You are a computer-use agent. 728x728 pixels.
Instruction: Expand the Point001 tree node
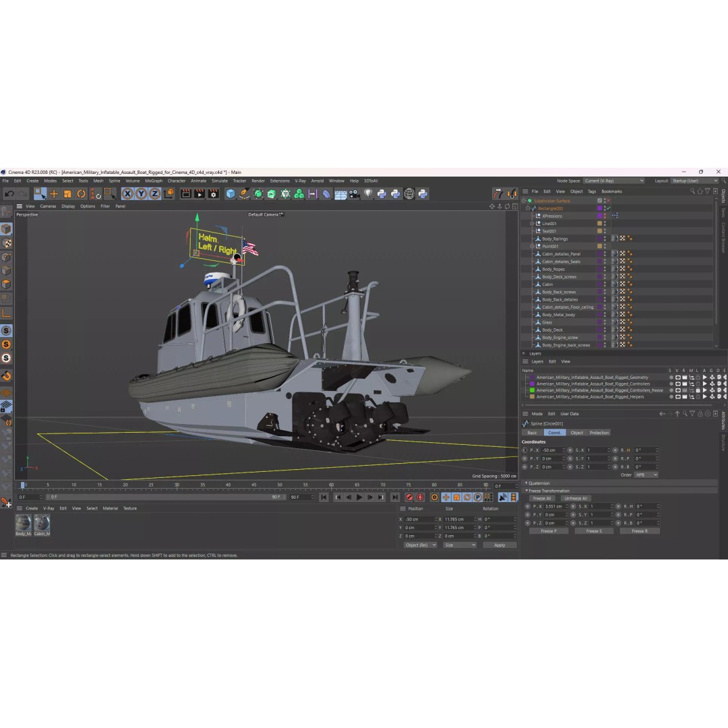(x=532, y=247)
